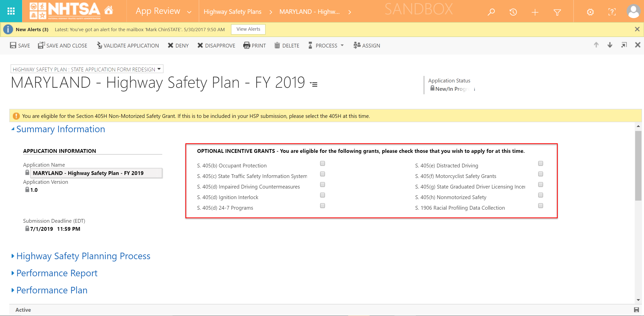
Task: Open the app launcher grid icon
Action: pyautogui.click(x=11, y=11)
